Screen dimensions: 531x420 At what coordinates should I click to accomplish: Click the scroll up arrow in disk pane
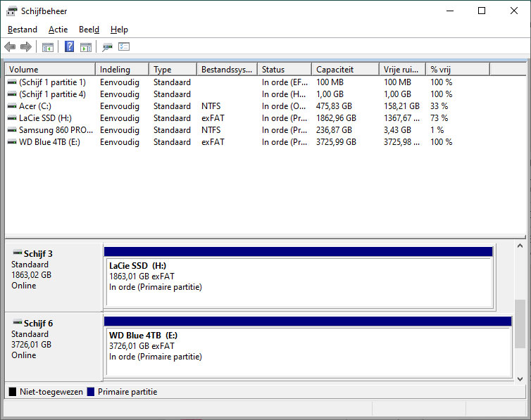520,246
